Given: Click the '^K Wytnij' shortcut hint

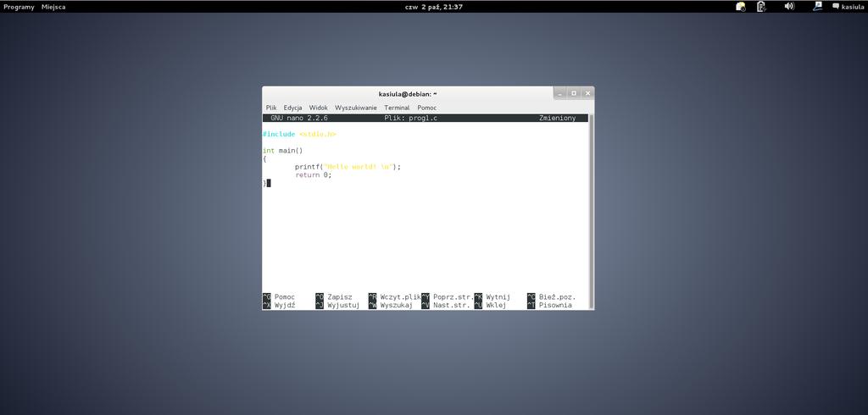Looking at the screenshot, I should 492,297.
